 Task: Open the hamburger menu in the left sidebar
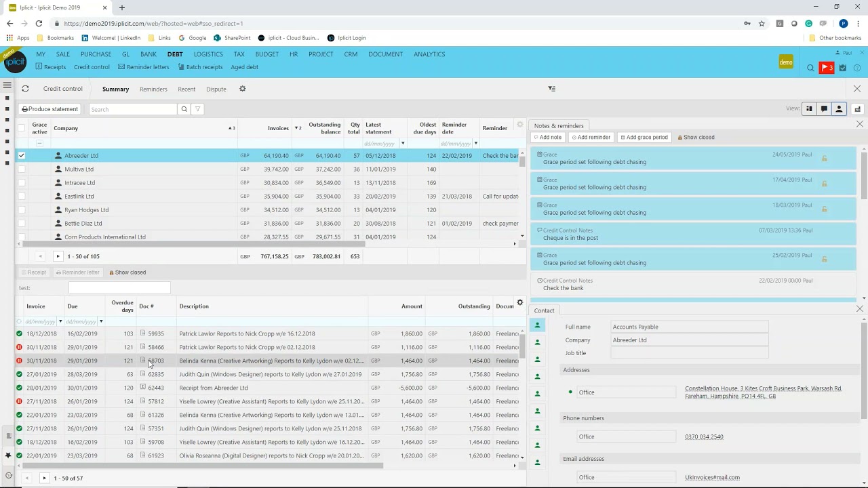(7, 85)
